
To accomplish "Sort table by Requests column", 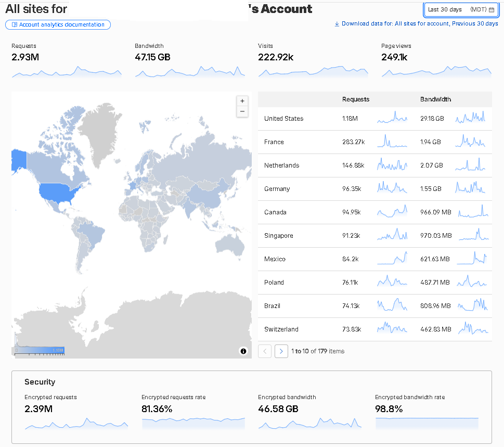I will click(x=355, y=99).
